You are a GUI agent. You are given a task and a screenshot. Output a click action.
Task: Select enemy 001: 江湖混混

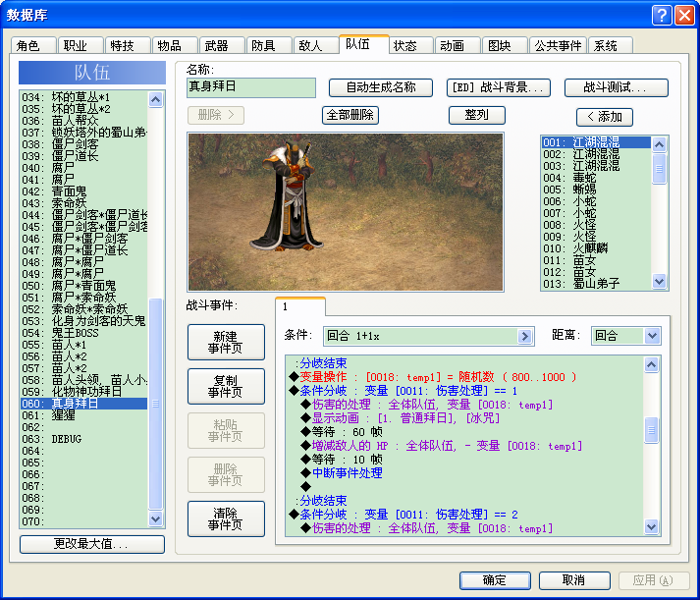coord(597,142)
